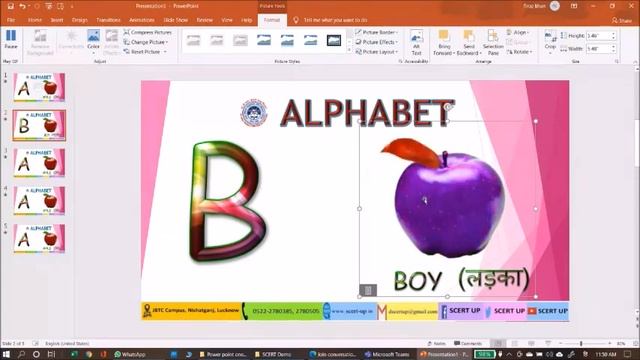The image size is (640, 360).
Task: Click the Alt Text icon
Action: click(x=416, y=42)
